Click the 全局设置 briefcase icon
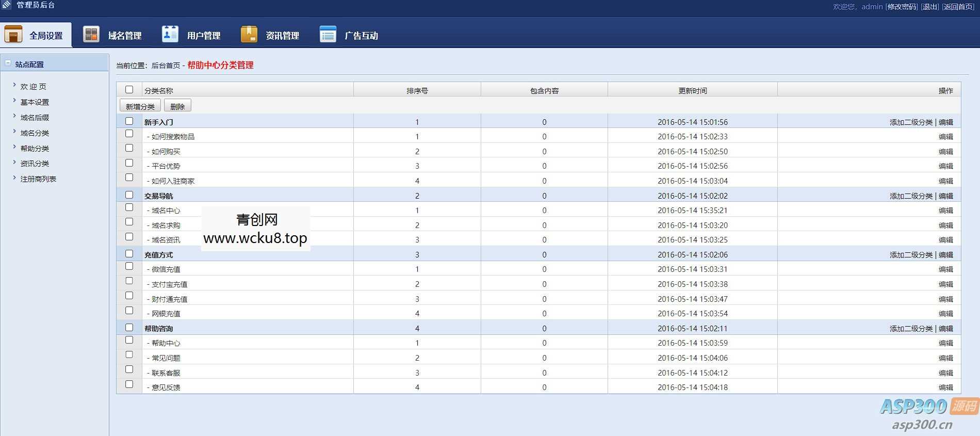Viewport: 980px width, 436px height. click(13, 35)
